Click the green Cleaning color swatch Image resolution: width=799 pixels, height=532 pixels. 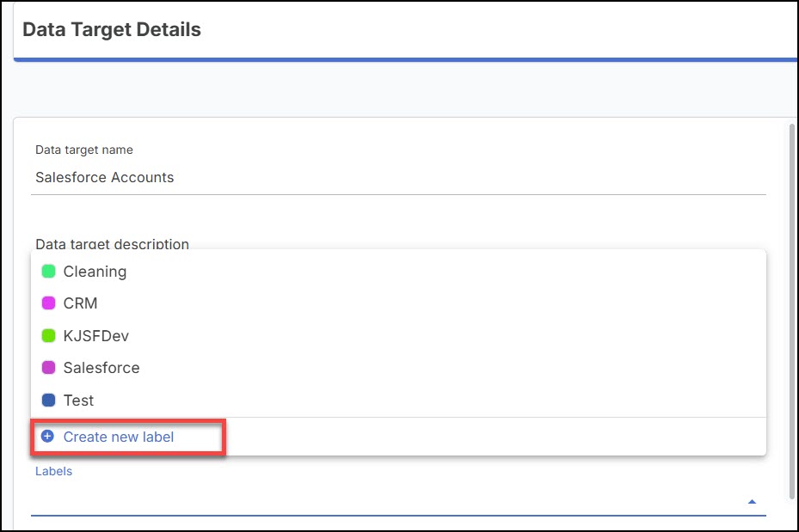tap(48, 272)
